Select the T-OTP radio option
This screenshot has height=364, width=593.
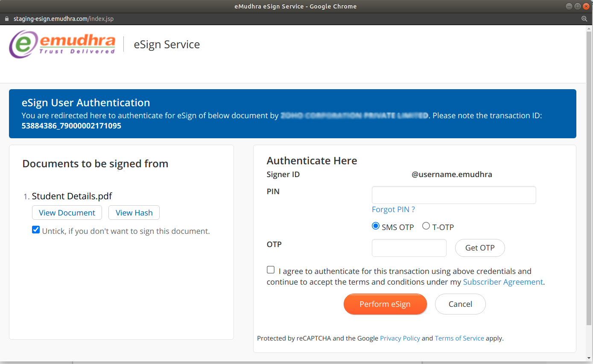pyautogui.click(x=426, y=226)
